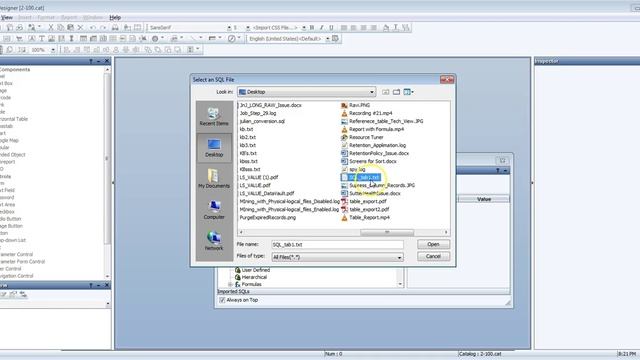This screenshot has width=640, height=360.
Task: Open the View menu
Action: click(7, 18)
